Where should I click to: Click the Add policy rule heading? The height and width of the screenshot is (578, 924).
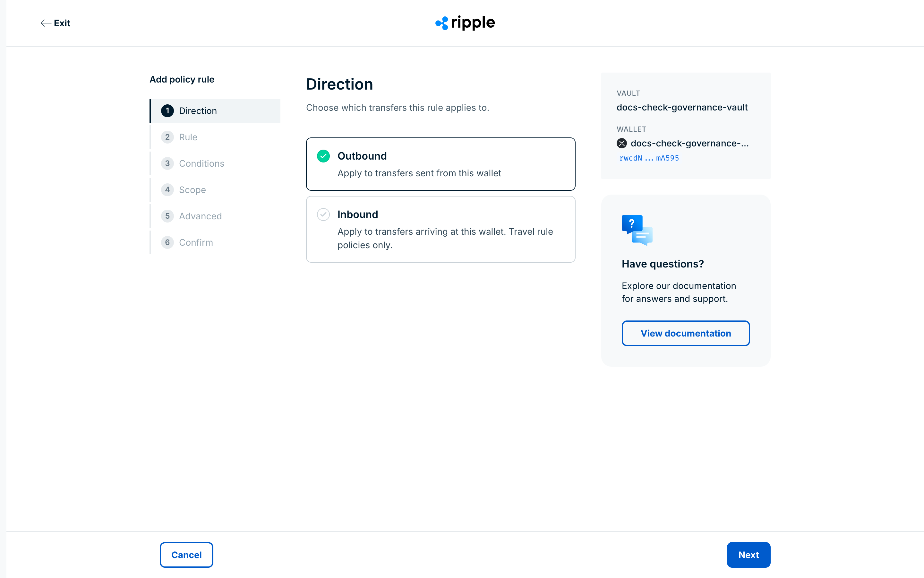(182, 80)
